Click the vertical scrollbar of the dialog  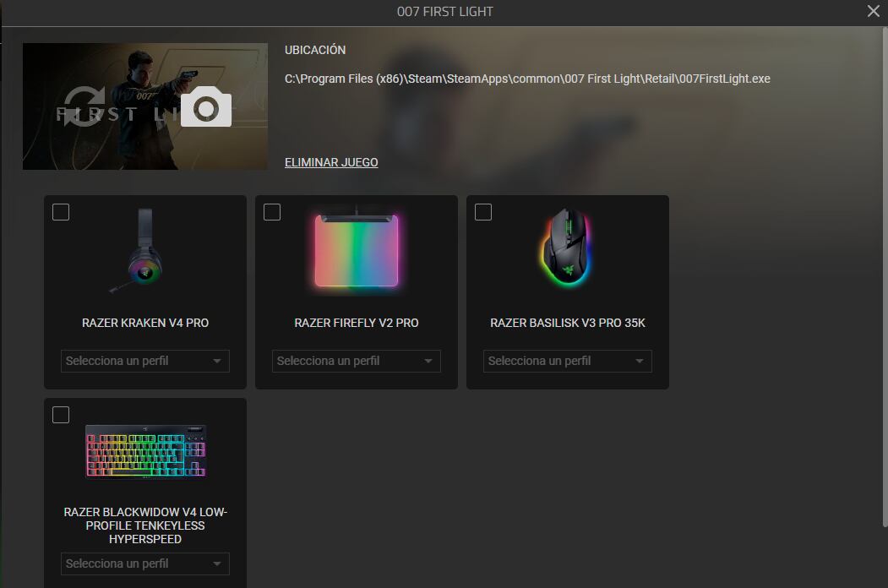click(884, 278)
